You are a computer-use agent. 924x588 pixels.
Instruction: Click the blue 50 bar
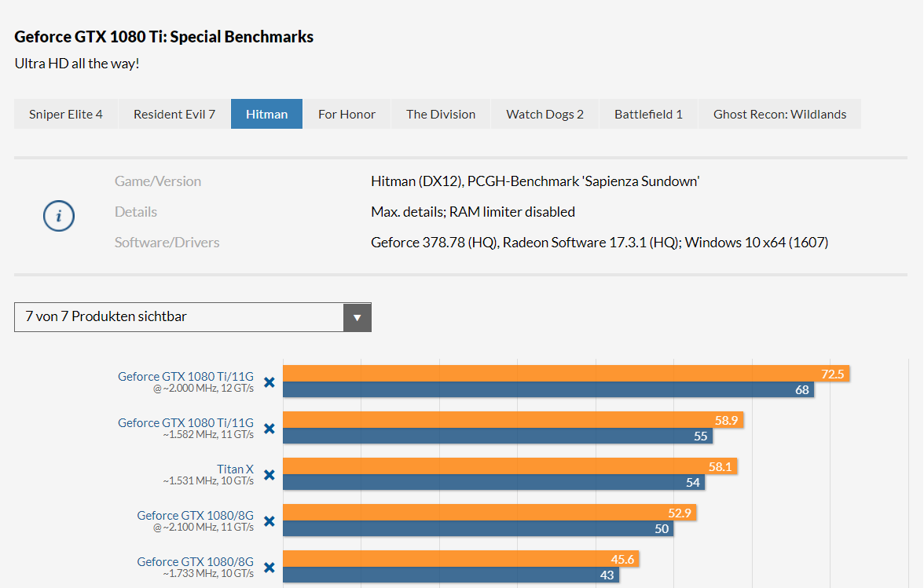(x=478, y=528)
